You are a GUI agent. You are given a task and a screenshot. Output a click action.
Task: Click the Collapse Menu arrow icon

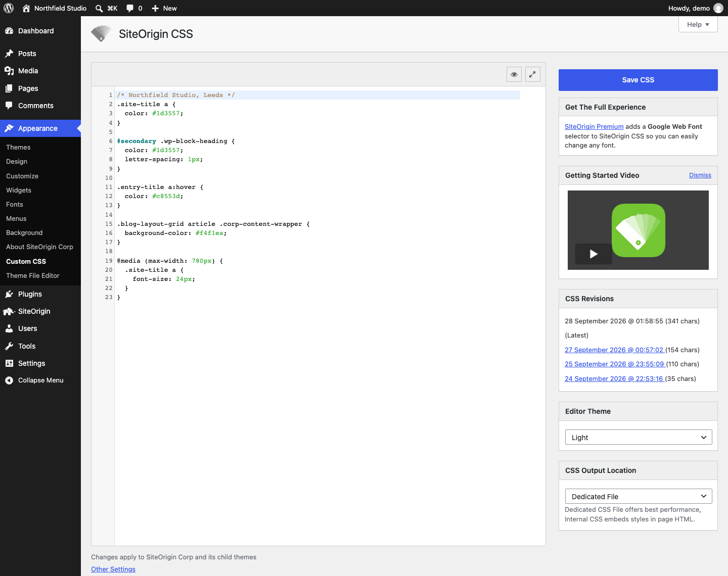[9, 380]
